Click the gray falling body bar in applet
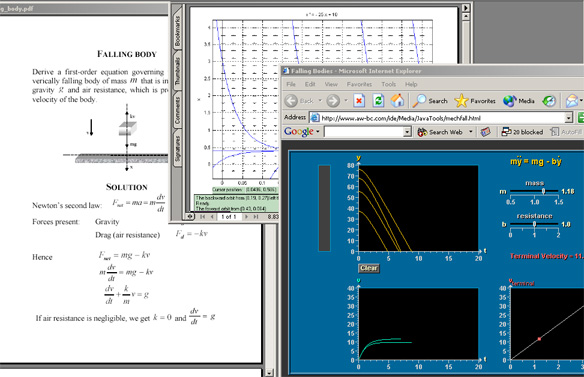The width and height of the screenshot is (584, 377). pyautogui.click(x=324, y=208)
